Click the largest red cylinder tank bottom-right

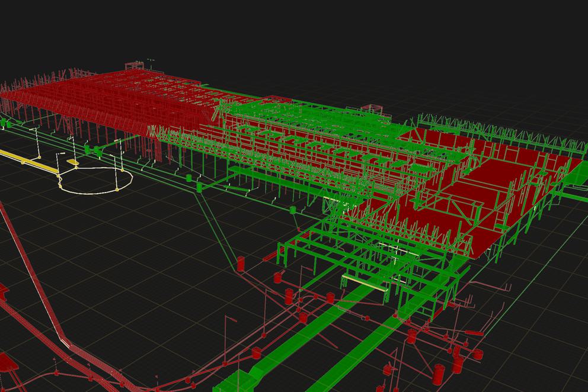click(439, 374)
